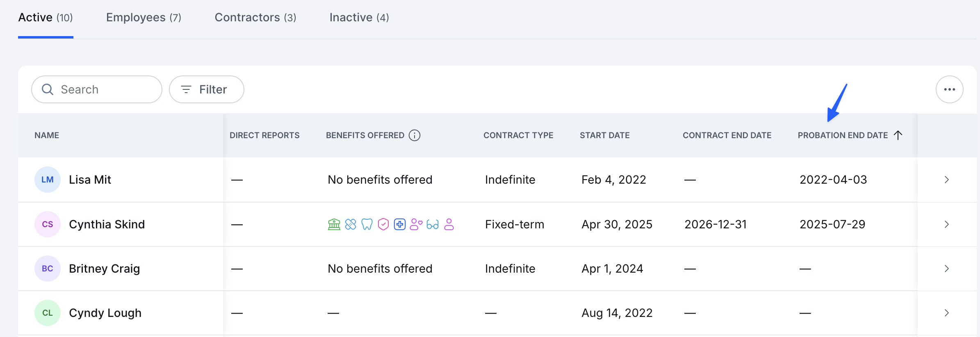Click the pink shield checkmark benefit icon

click(383, 224)
